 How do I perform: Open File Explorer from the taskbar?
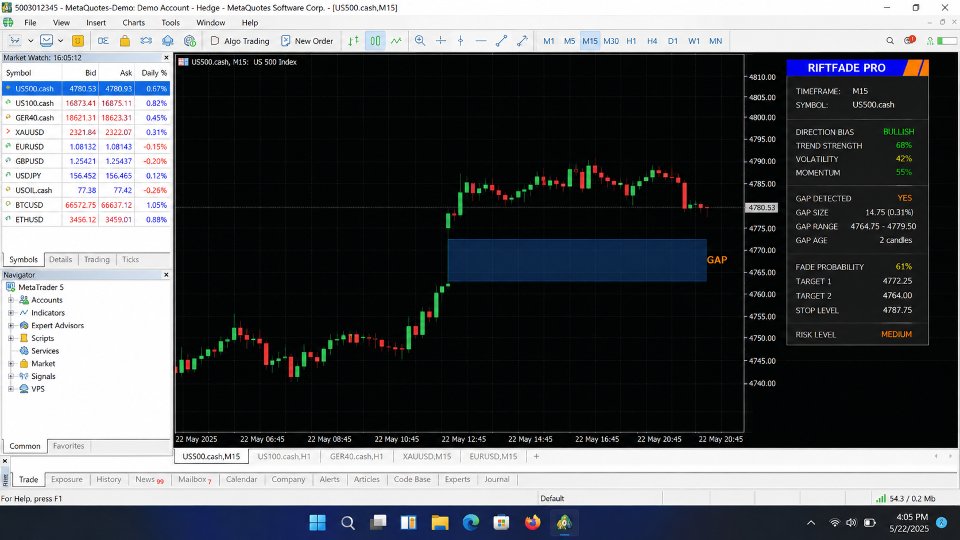pos(440,523)
